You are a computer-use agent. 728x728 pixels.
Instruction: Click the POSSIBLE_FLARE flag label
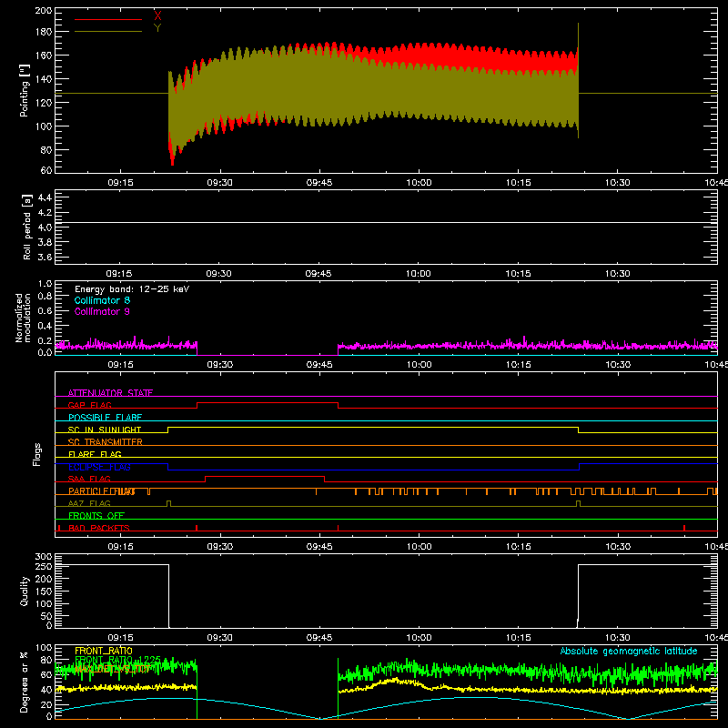[x=105, y=418]
